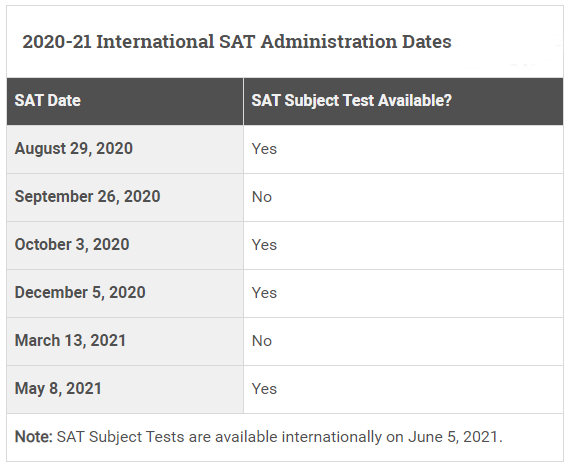571x466 pixels.
Task: Click the table title heading
Action: (237, 42)
